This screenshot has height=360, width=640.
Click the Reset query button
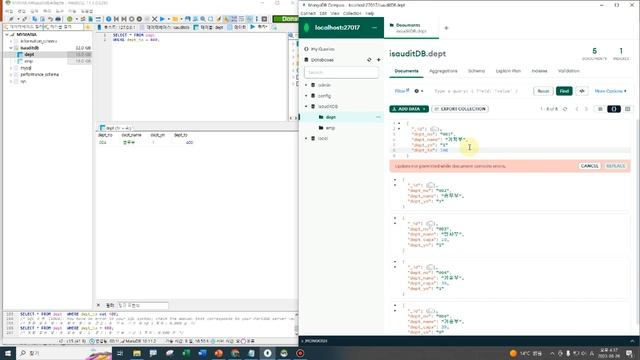pyautogui.click(x=543, y=91)
